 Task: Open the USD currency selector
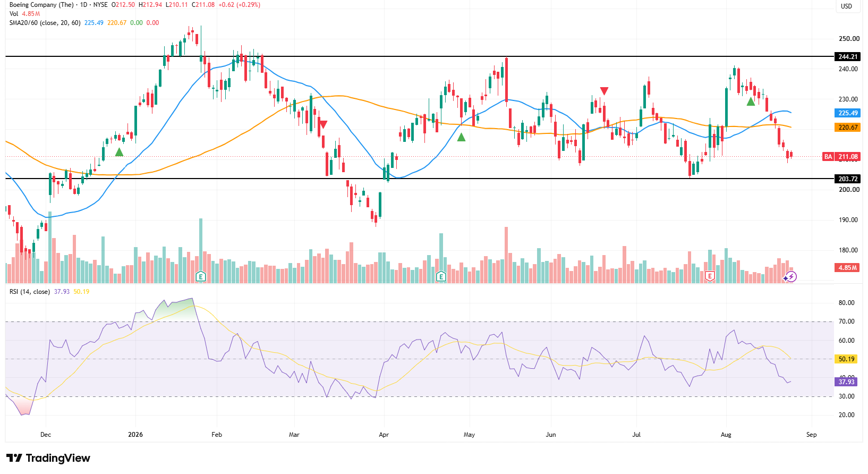846,6
